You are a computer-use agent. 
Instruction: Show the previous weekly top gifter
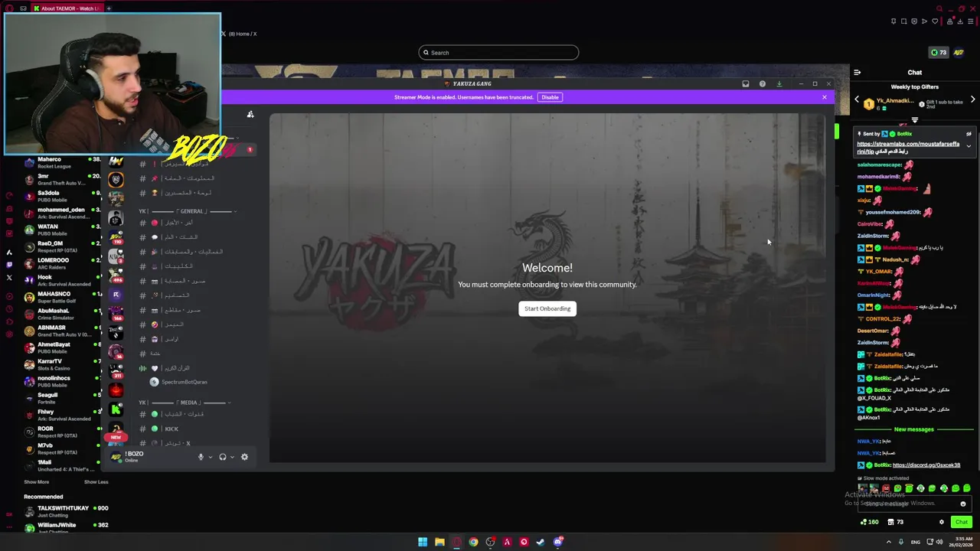click(857, 99)
